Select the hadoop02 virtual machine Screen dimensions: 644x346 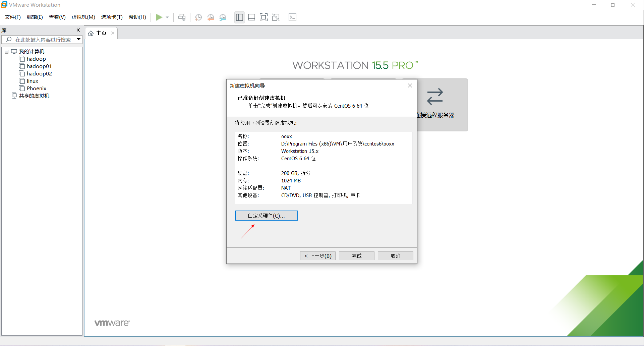(39, 74)
